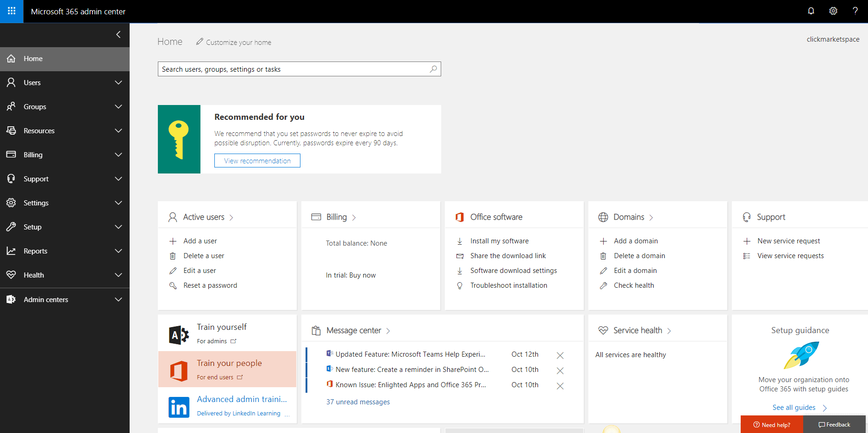Click Check health under Domains
The width and height of the screenshot is (868, 433).
point(634,285)
